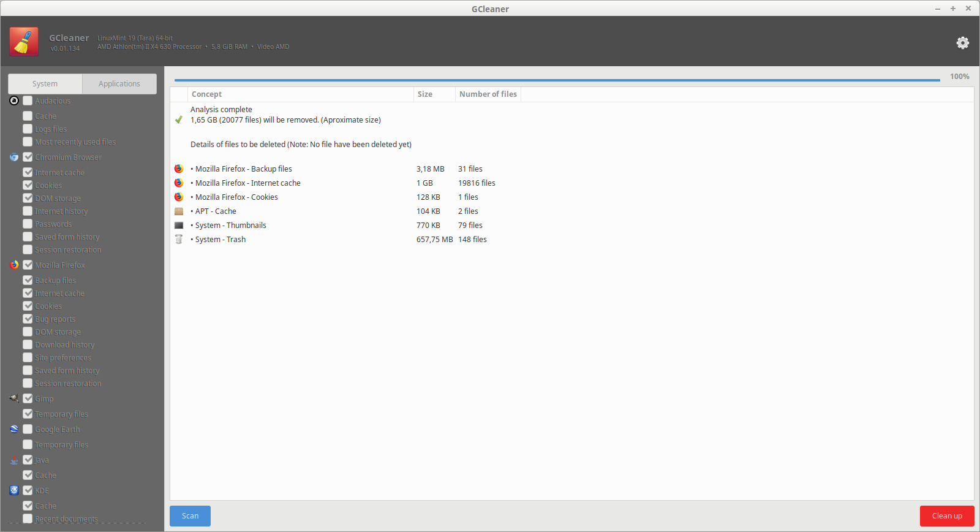Enable Chromium Passwords checkbox

(28, 224)
